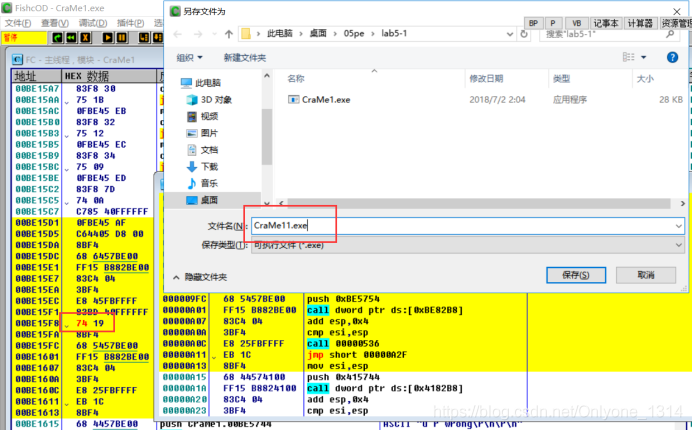Click the change view layout icon
The width and height of the screenshot is (692, 430).
(628, 57)
